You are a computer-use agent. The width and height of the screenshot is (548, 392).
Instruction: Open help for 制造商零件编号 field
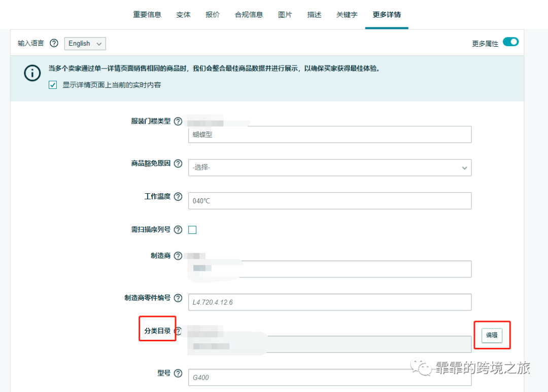[x=178, y=298]
